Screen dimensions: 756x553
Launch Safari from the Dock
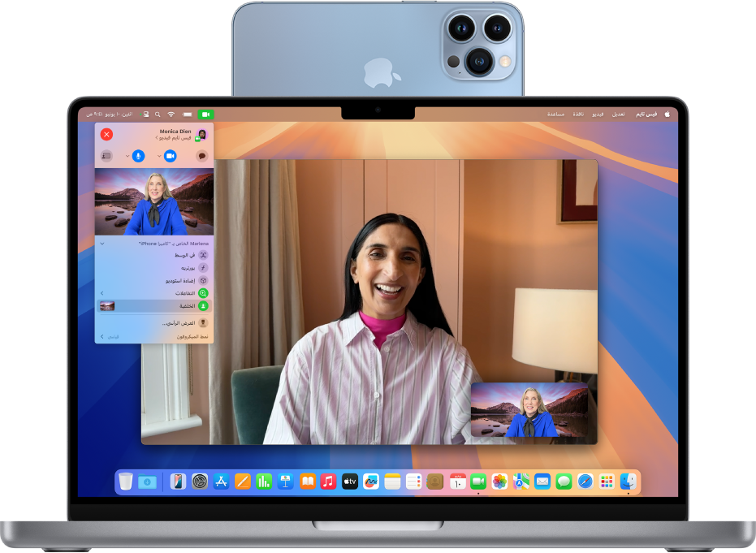pos(585,482)
